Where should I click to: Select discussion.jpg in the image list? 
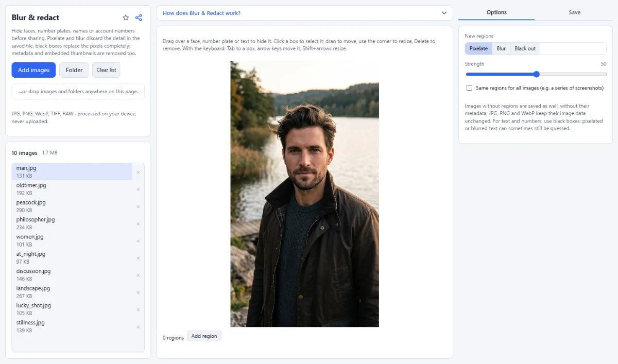(x=72, y=275)
